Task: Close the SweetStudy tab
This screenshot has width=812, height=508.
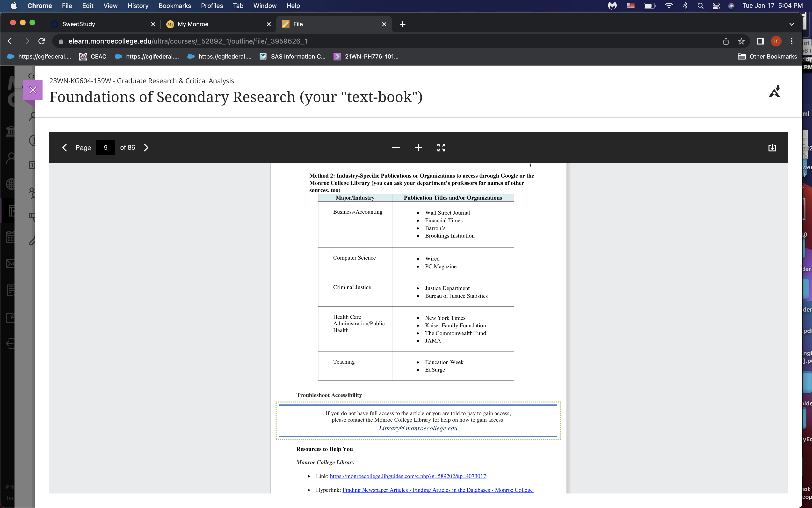Action: (153, 24)
